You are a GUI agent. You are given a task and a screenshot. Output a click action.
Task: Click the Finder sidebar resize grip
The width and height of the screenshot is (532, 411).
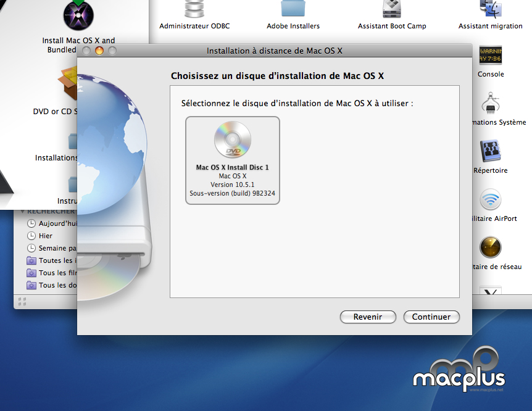click(x=22, y=301)
